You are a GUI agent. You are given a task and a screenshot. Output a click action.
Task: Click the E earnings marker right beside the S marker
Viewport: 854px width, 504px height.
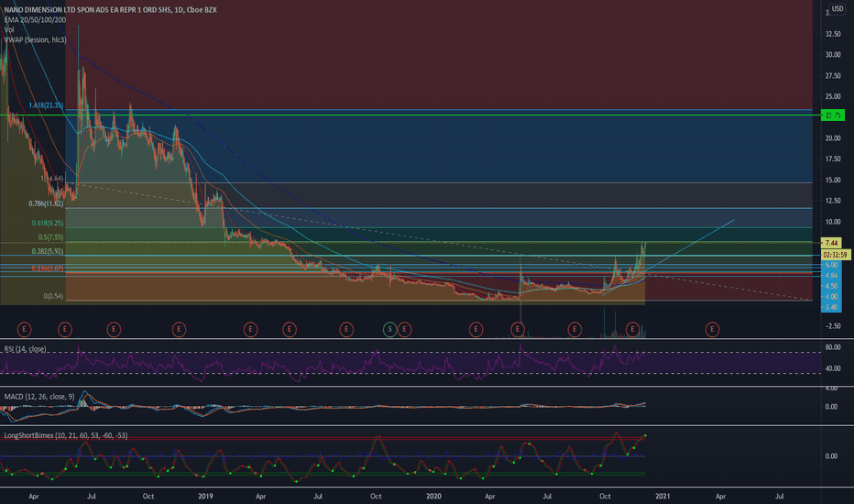(404, 329)
